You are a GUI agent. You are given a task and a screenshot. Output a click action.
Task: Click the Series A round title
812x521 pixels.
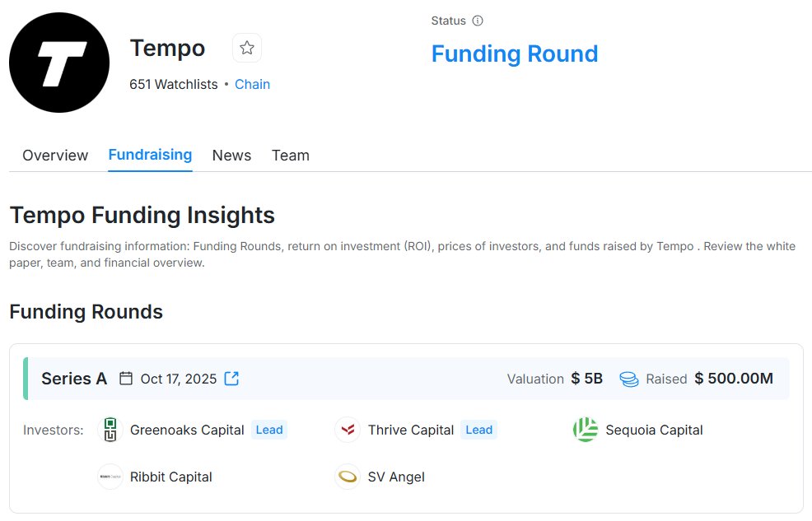pyautogui.click(x=74, y=379)
